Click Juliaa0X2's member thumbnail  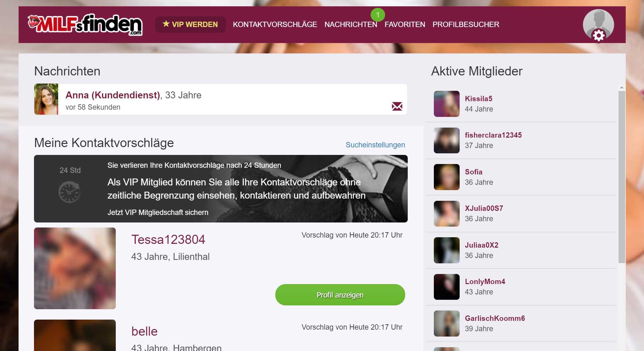pos(447,250)
